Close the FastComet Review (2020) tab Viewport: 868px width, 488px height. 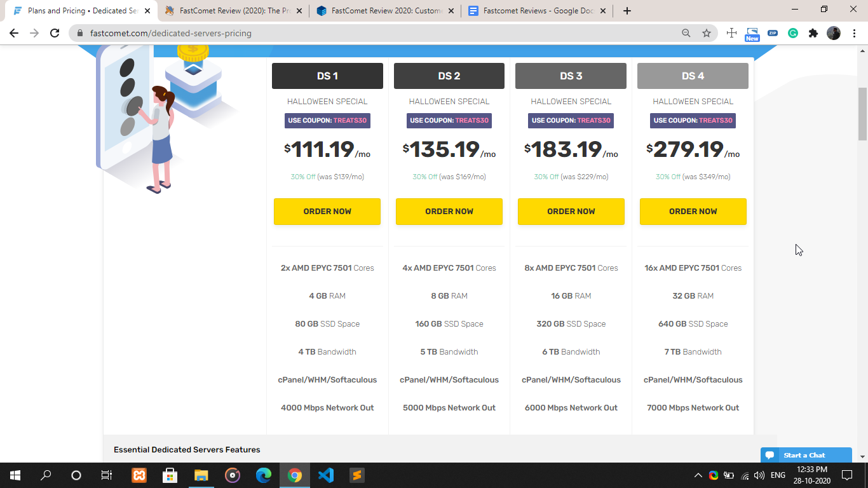(299, 11)
